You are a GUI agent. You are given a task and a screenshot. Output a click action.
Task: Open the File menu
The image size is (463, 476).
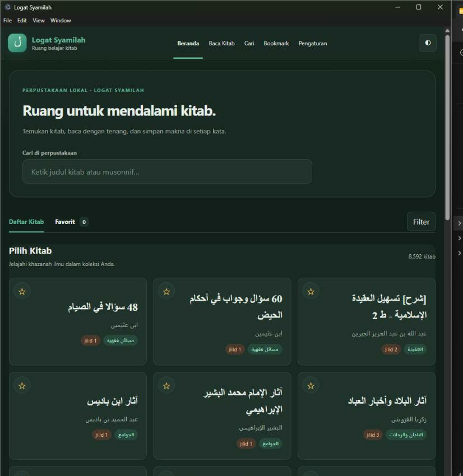tap(8, 20)
